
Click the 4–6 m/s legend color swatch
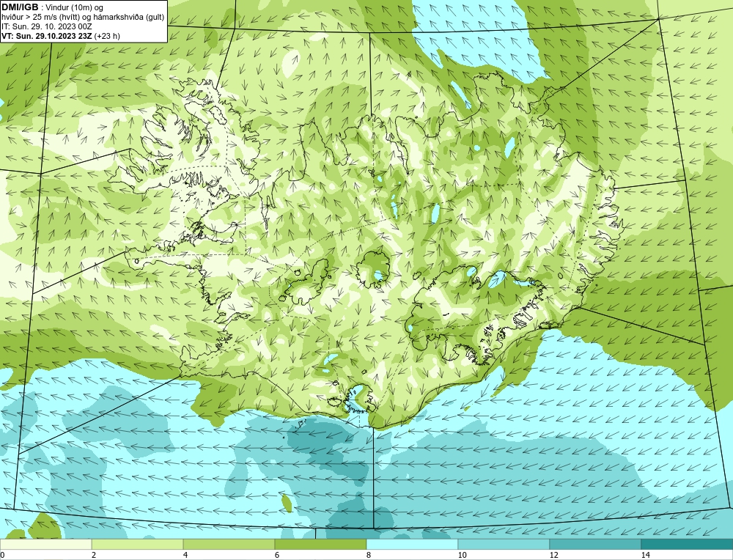click(x=229, y=545)
